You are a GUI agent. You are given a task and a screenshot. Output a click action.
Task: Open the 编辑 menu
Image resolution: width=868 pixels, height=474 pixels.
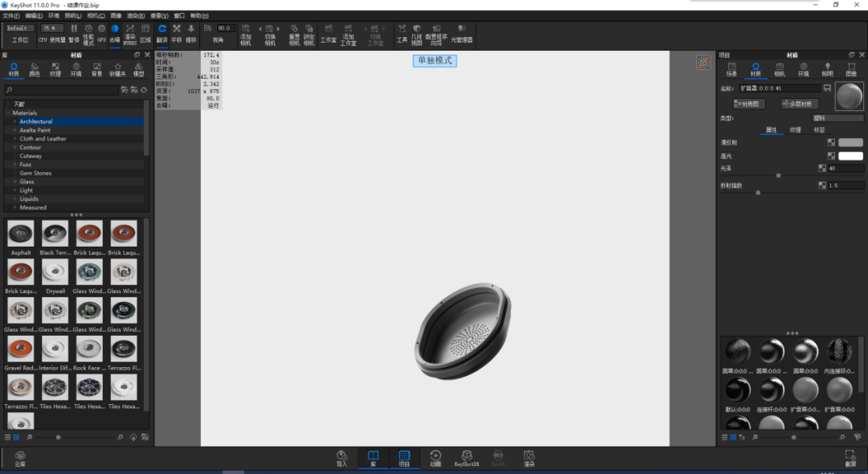click(x=34, y=15)
